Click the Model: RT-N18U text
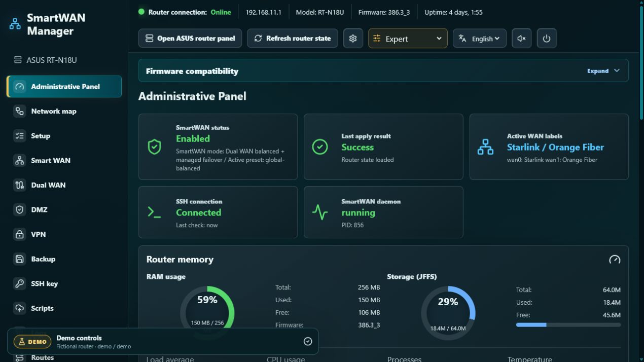Screen dimensions: 644x362 pyautogui.click(x=319, y=12)
